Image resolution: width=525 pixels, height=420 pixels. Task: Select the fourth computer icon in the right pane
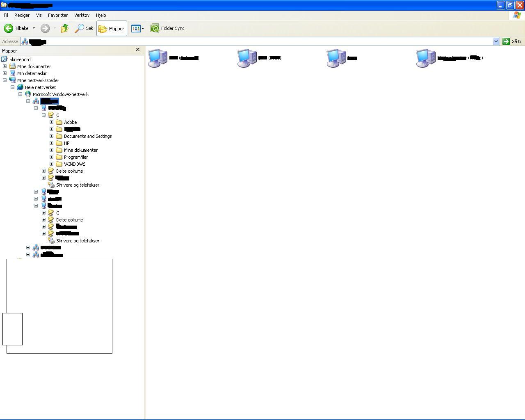pos(426,58)
